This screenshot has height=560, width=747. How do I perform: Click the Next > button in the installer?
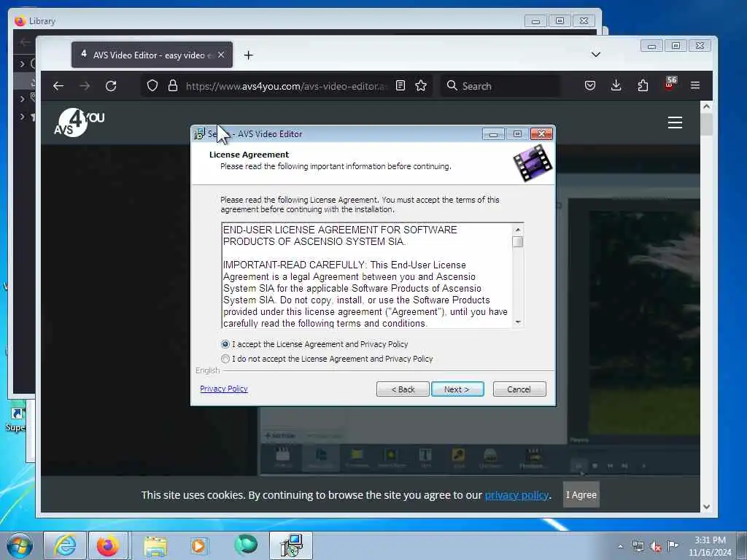[x=457, y=389]
